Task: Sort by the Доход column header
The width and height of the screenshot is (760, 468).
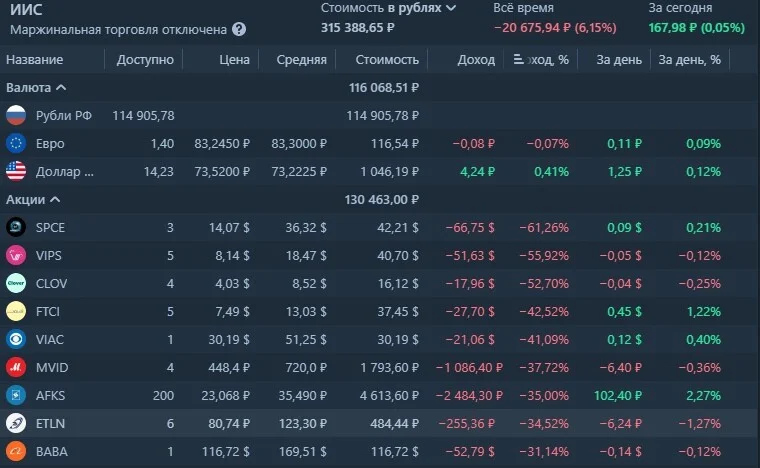Action: coord(476,60)
